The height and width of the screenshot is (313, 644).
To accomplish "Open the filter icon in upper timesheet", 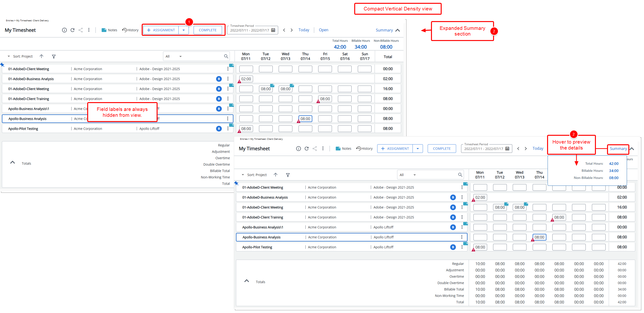I will coord(54,56).
